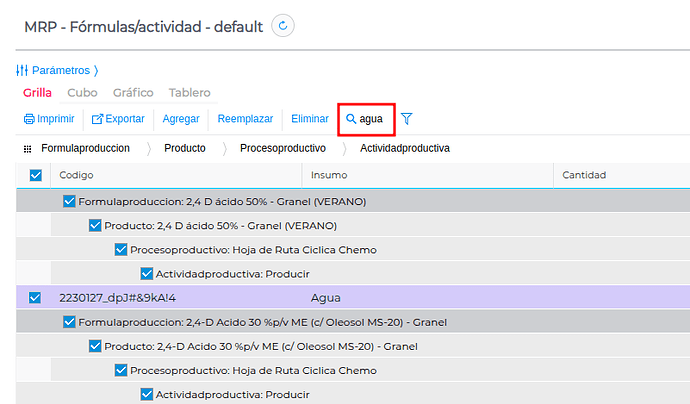Select the Producto grouping level
This screenshot has width=690, height=404.
tap(185, 148)
